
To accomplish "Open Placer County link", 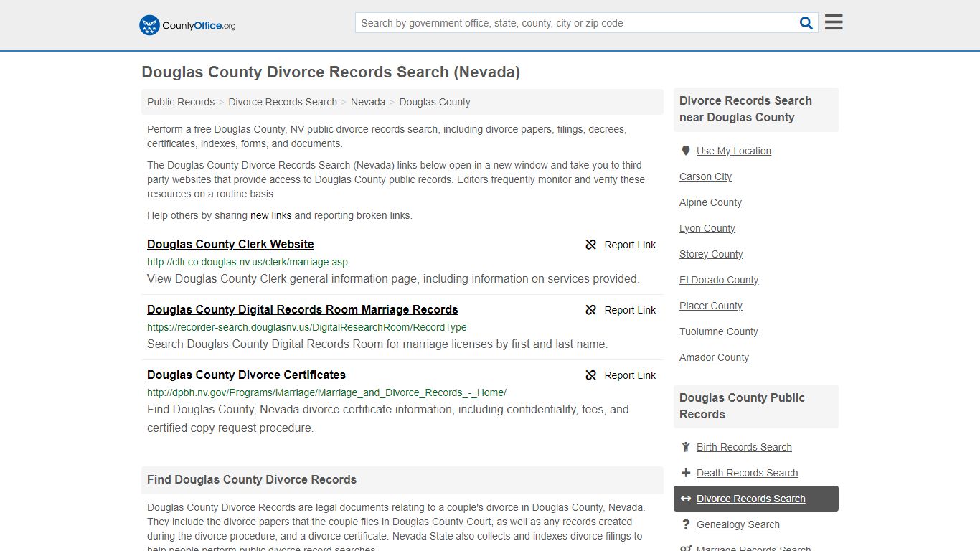I will pyautogui.click(x=711, y=306).
